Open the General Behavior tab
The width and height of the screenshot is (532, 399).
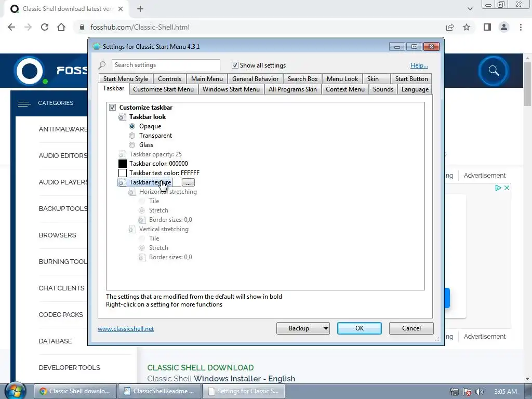point(256,79)
